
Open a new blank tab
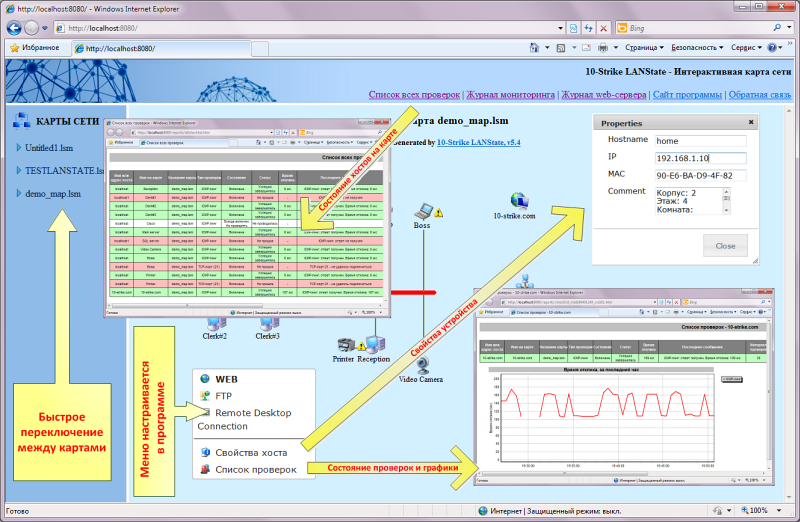(x=260, y=48)
